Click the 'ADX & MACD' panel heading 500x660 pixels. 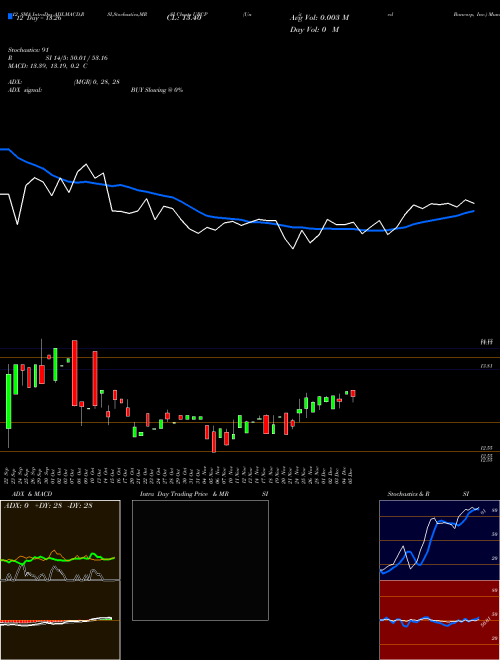click(32, 494)
